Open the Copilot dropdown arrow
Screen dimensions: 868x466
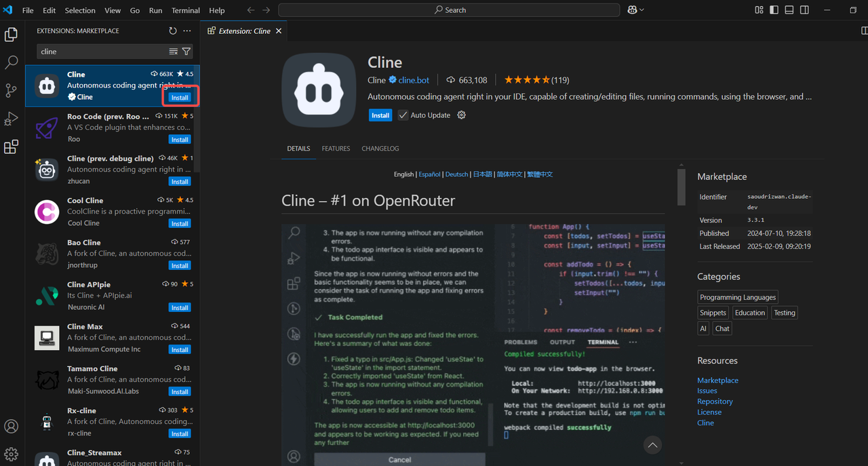click(642, 10)
